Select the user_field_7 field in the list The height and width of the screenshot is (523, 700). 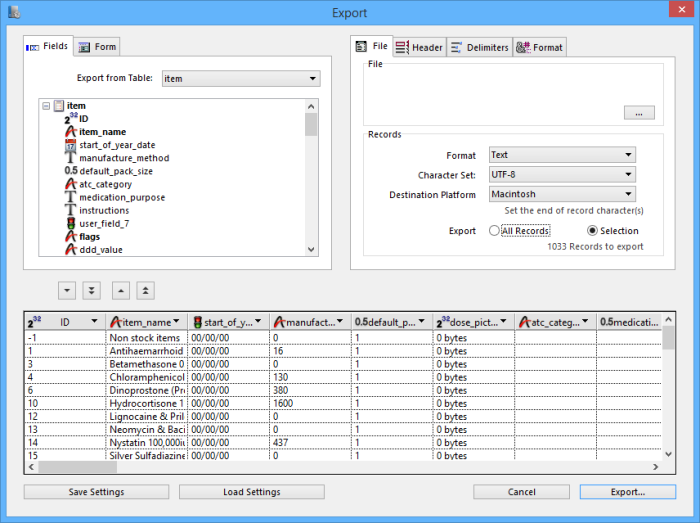click(x=105, y=223)
